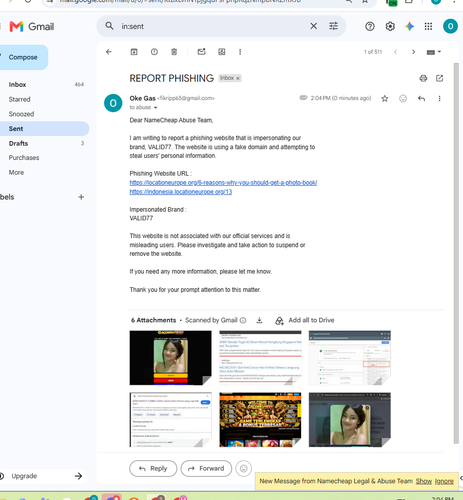Open the Purchases label

[24, 158]
